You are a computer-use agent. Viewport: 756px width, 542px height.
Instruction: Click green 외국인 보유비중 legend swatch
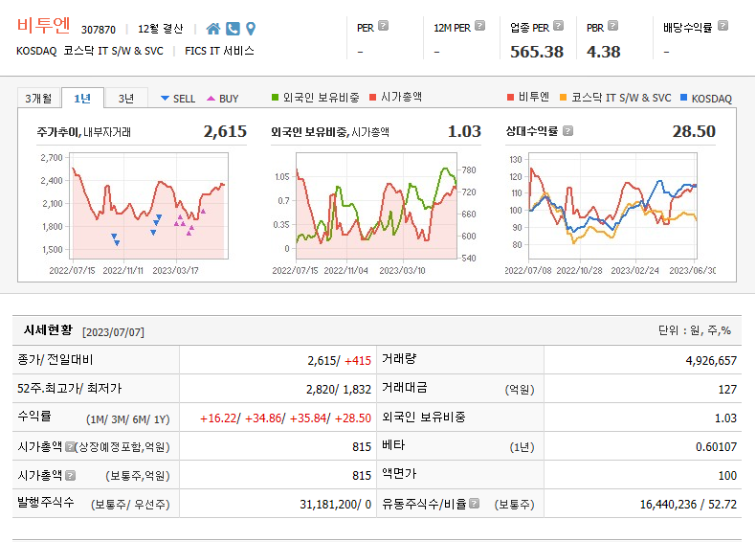(275, 98)
